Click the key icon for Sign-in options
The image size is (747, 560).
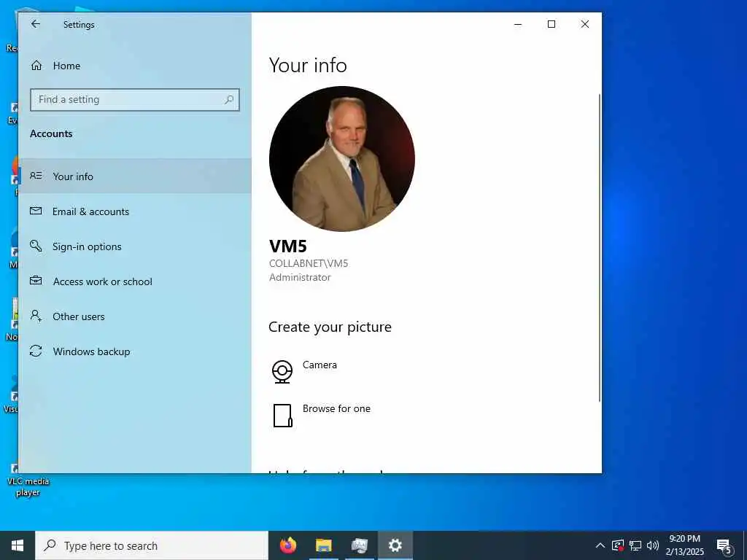[36, 246]
